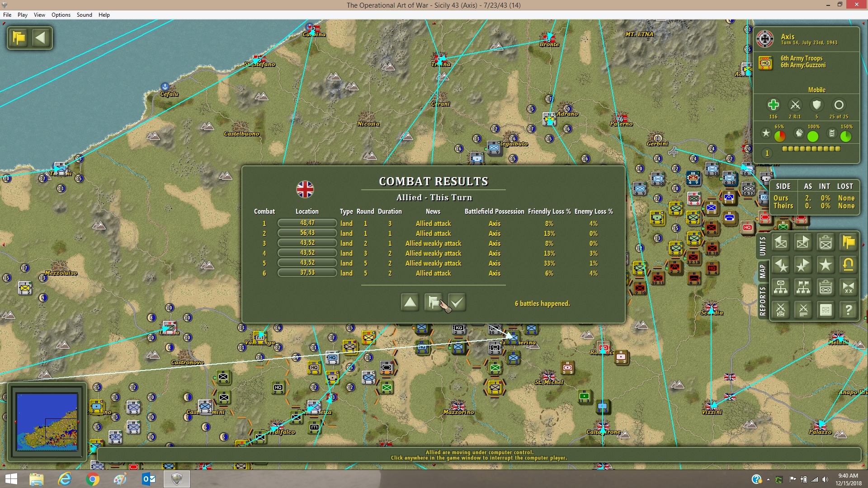Open the Sound menu
The height and width of the screenshot is (488, 868).
click(x=85, y=15)
